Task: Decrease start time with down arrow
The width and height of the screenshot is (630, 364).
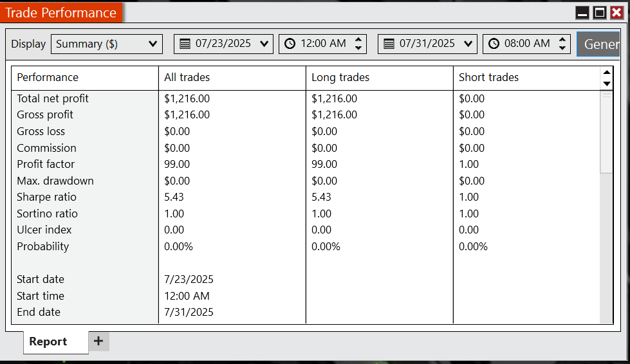Action: (x=358, y=48)
